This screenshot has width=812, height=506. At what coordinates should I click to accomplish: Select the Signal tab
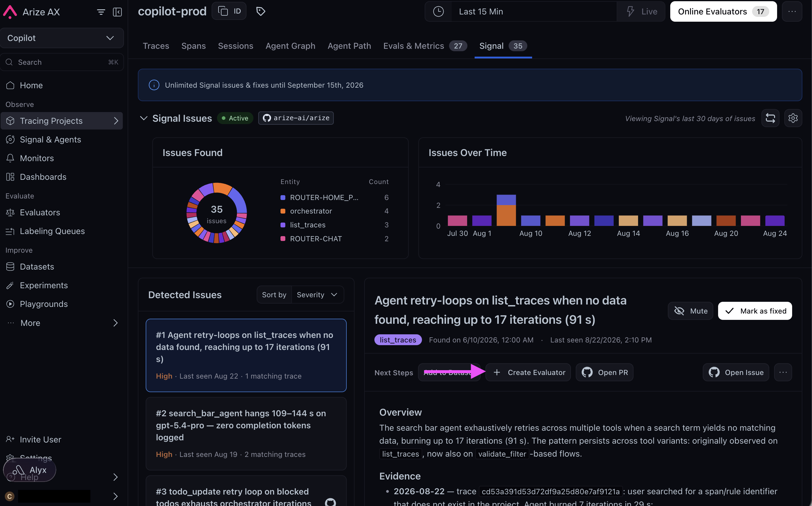503,46
